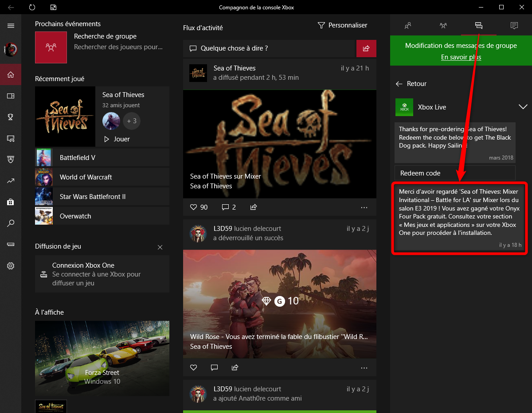Screen dimensions: 532x413
Task: Click the Redeem code button
Action: tap(455, 173)
